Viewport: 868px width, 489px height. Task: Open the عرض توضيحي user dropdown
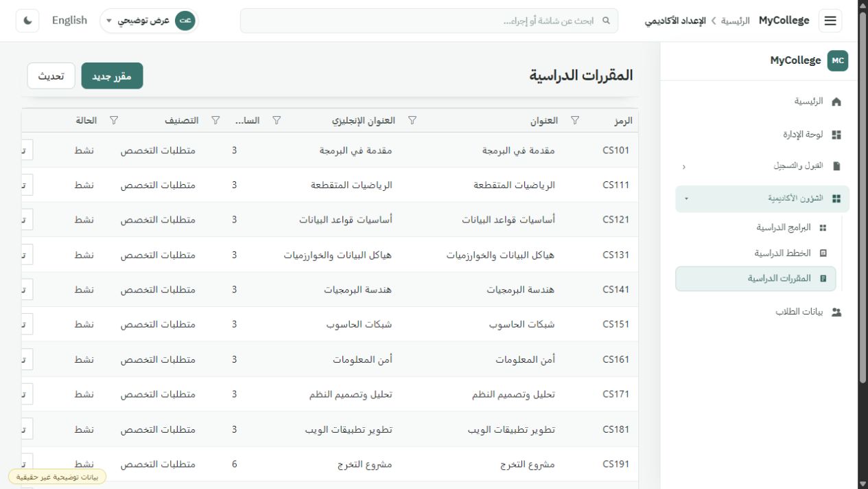tap(149, 21)
